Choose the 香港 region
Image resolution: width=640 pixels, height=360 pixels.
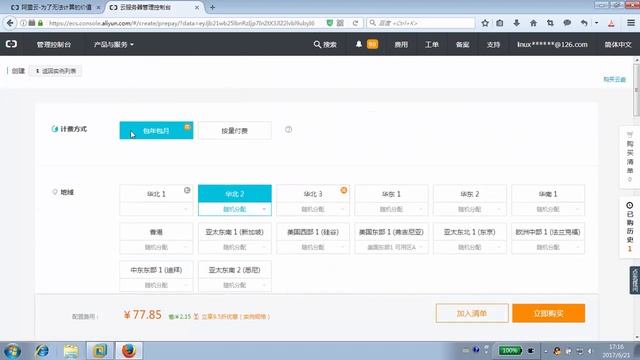[x=156, y=231]
